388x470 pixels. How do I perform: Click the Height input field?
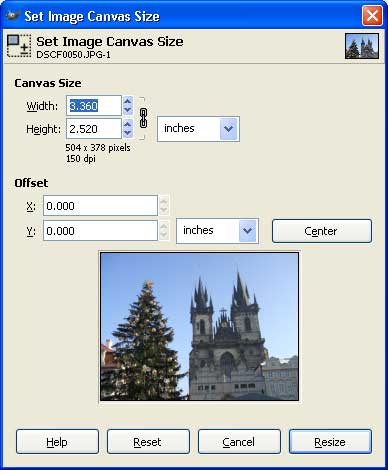[x=94, y=129]
